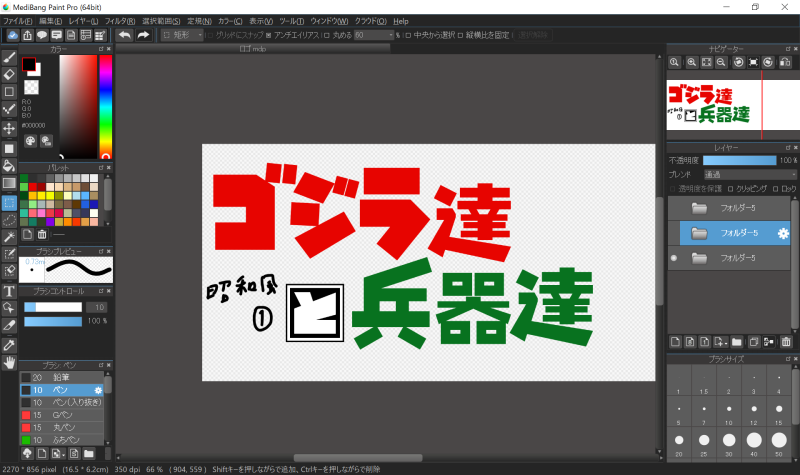
Task: Open settings gear for selected フォルダー5 layer
Action: click(x=783, y=233)
